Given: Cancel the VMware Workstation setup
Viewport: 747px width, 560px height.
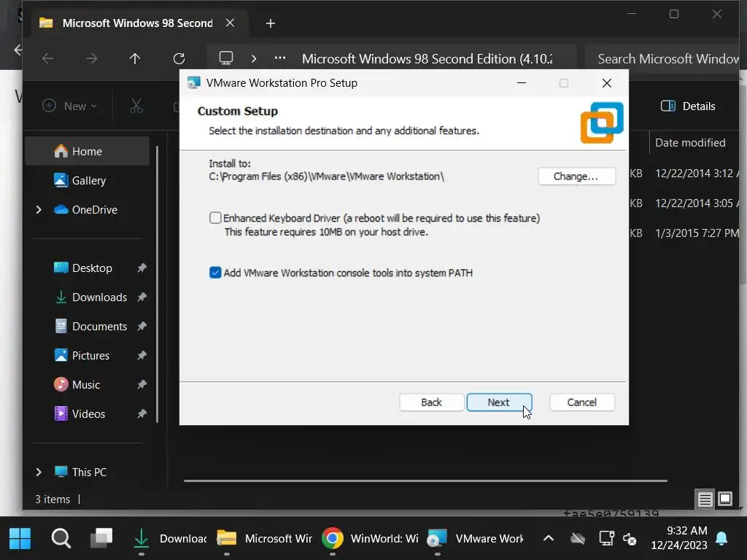Looking at the screenshot, I should click(x=581, y=402).
